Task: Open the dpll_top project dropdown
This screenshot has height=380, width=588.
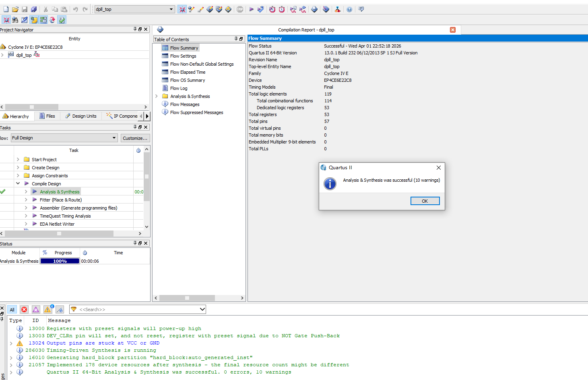Action: coord(171,9)
